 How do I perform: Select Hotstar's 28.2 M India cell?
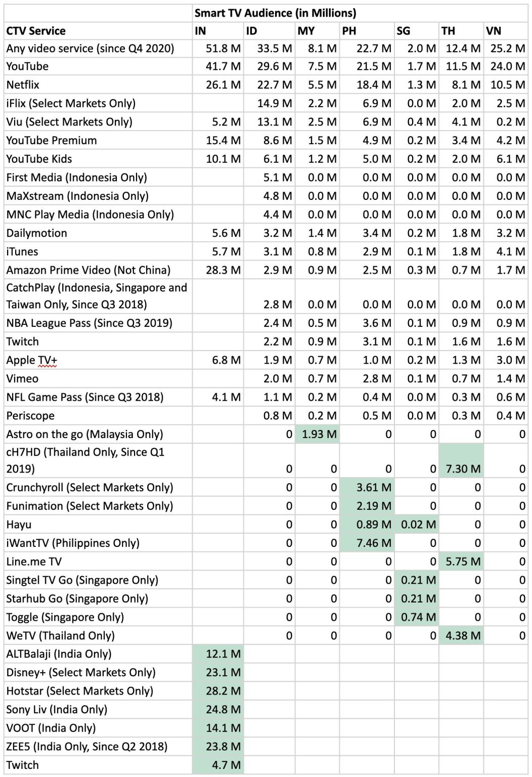tap(218, 691)
